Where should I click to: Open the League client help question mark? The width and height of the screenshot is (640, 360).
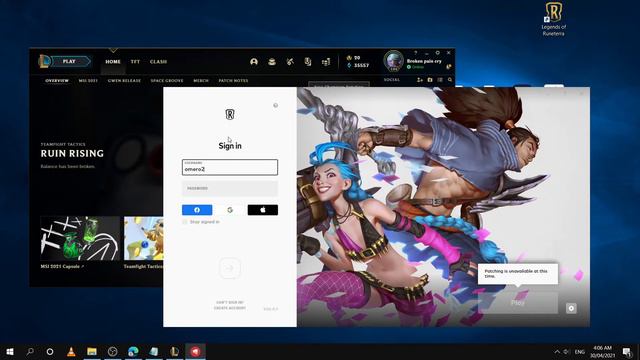tap(416, 53)
